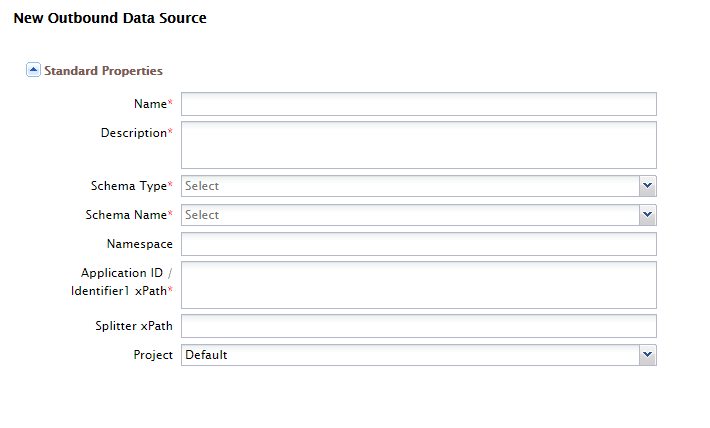Click the Project label text

[153, 355]
